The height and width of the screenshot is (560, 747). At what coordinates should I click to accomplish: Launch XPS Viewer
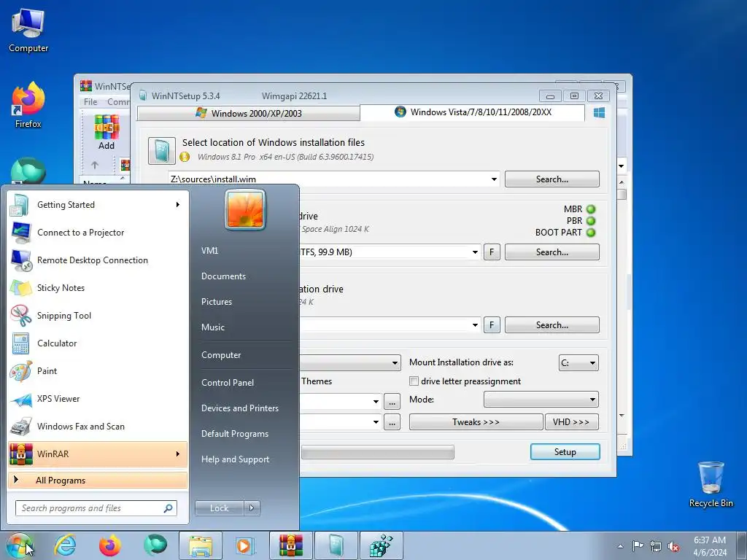tap(98, 399)
